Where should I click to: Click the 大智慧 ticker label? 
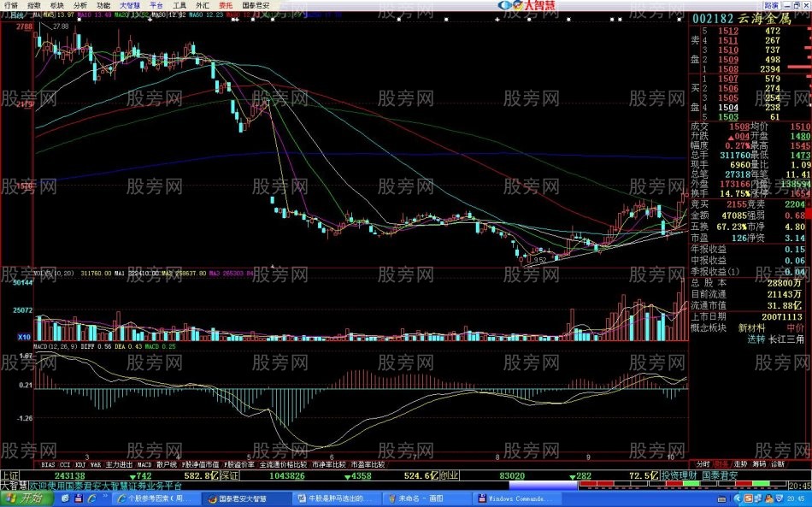click(14, 486)
